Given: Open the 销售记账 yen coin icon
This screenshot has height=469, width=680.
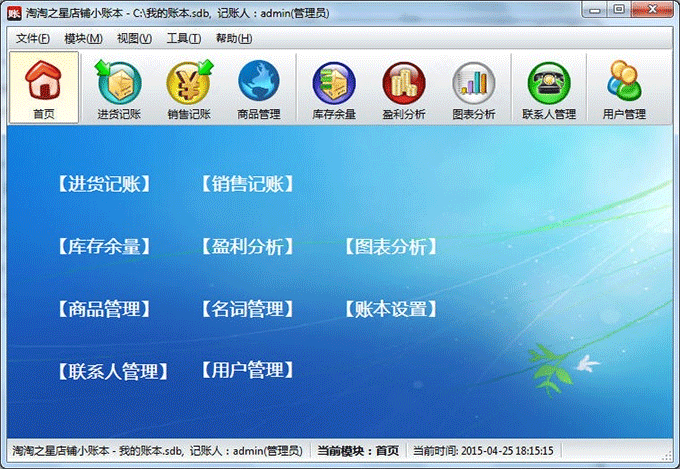Looking at the screenshot, I should (x=189, y=90).
